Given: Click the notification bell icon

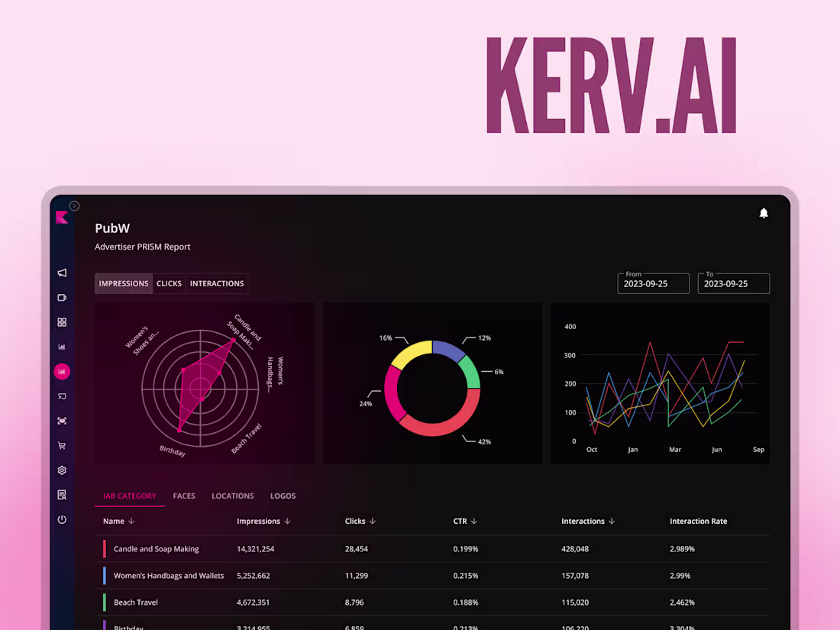Looking at the screenshot, I should point(764,213).
